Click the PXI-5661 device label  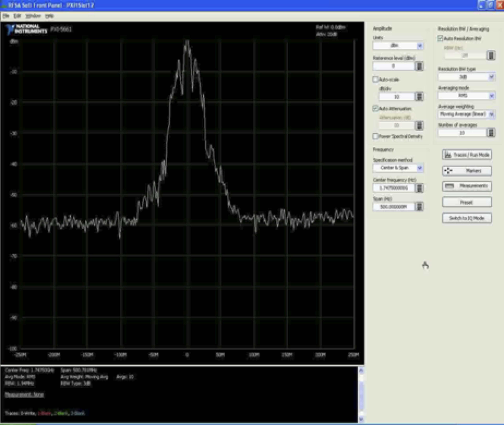coord(61,29)
